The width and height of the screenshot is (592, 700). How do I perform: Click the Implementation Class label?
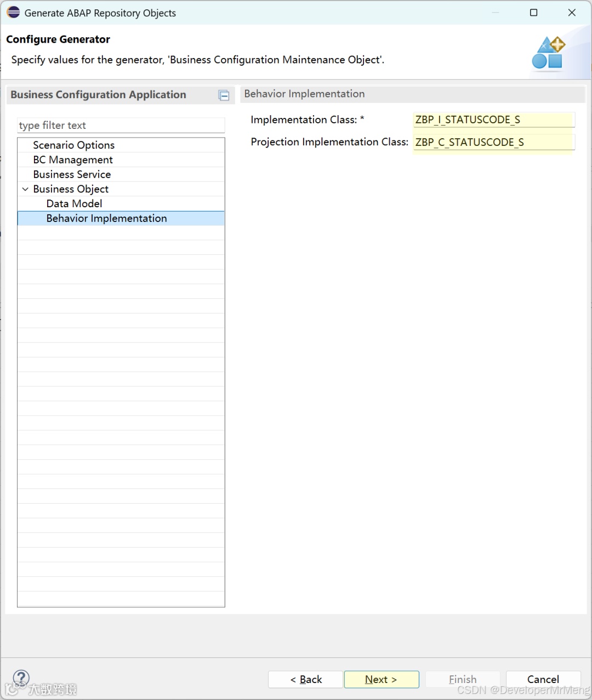(x=308, y=119)
